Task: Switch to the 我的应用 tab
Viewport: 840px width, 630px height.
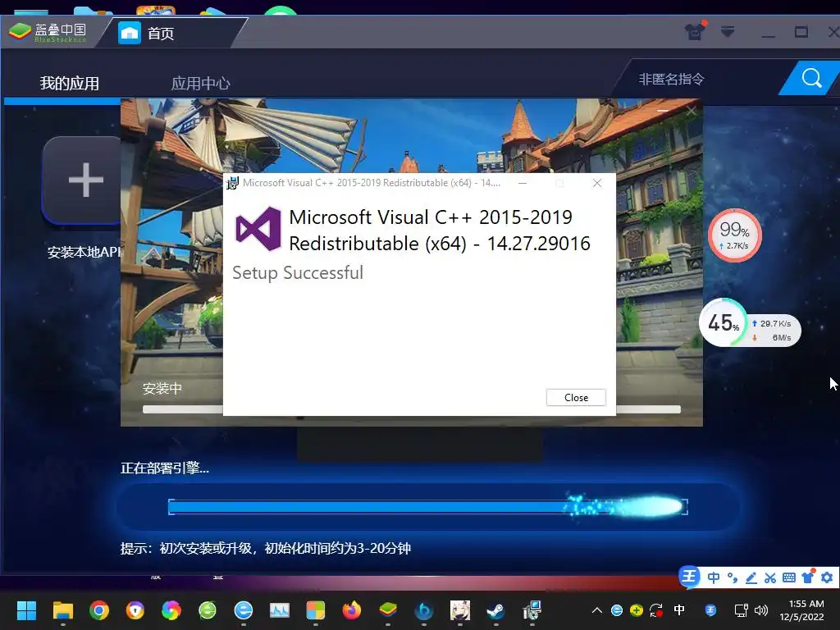Action: pos(69,83)
